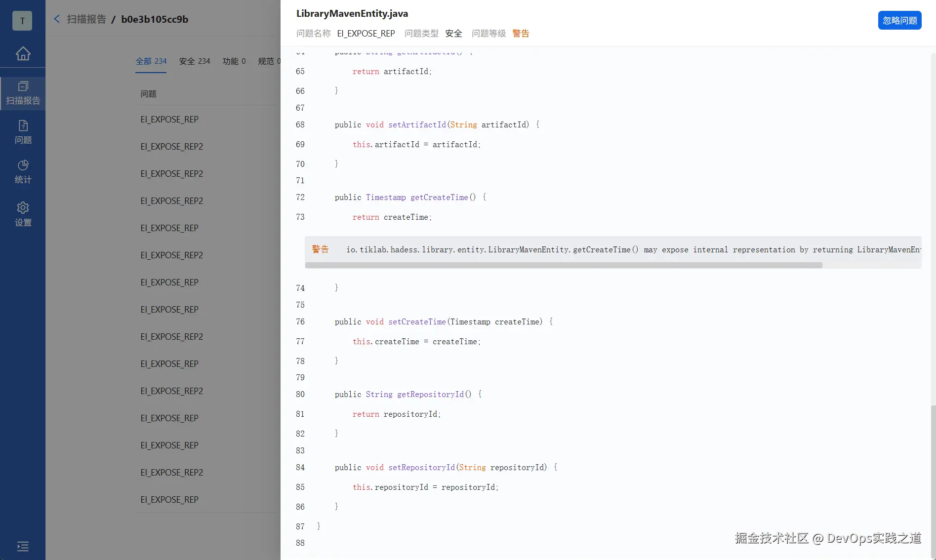This screenshot has width=936, height=560.
Task: Go back using the breadcrumb arrow
Action: (x=57, y=19)
